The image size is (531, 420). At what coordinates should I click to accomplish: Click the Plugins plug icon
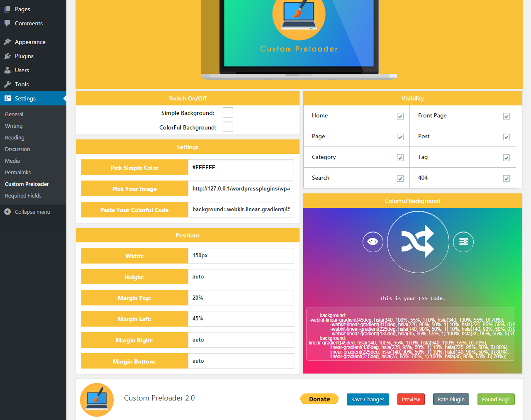pyautogui.click(x=7, y=56)
